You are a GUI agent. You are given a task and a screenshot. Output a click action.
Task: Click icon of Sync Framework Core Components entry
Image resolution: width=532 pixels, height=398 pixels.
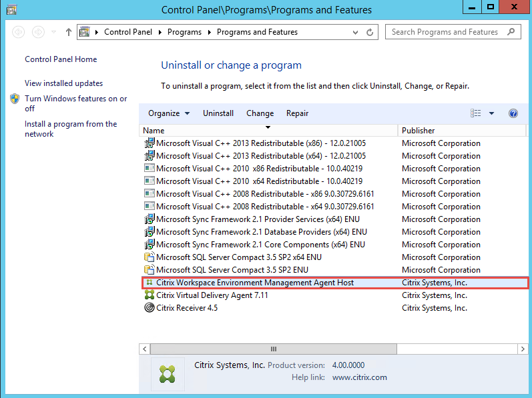[150, 244]
